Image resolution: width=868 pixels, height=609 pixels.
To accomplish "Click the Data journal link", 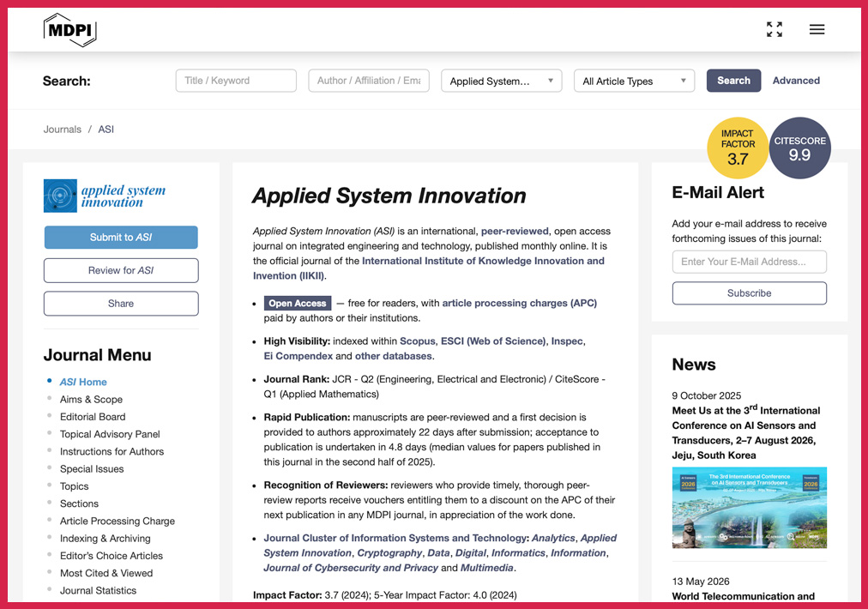I will click(x=438, y=553).
